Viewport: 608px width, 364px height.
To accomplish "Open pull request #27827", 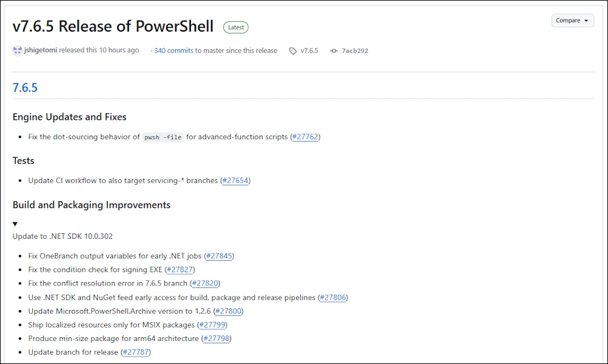I will coord(180,269).
